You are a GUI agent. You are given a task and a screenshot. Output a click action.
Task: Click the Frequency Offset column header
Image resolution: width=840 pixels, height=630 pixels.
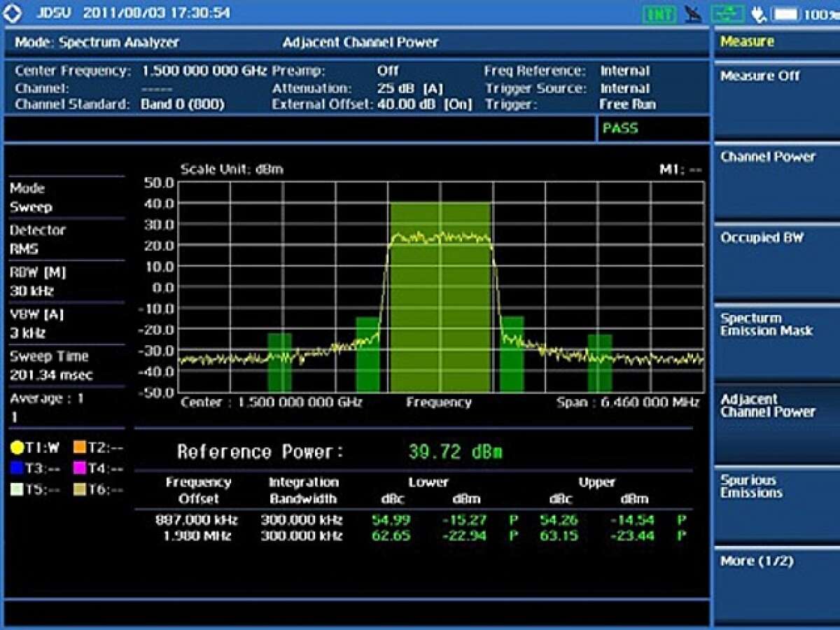[198, 491]
